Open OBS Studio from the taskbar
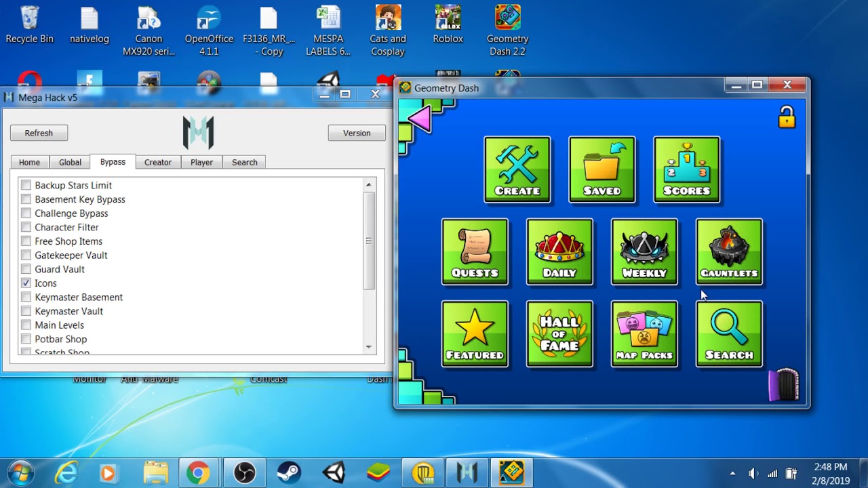Viewport: 868px width, 488px height. (x=243, y=472)
